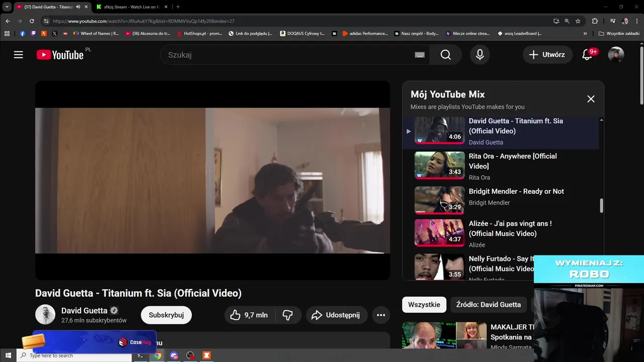
Task: Open the notifications bell
Action: click(x=587, y=55)
